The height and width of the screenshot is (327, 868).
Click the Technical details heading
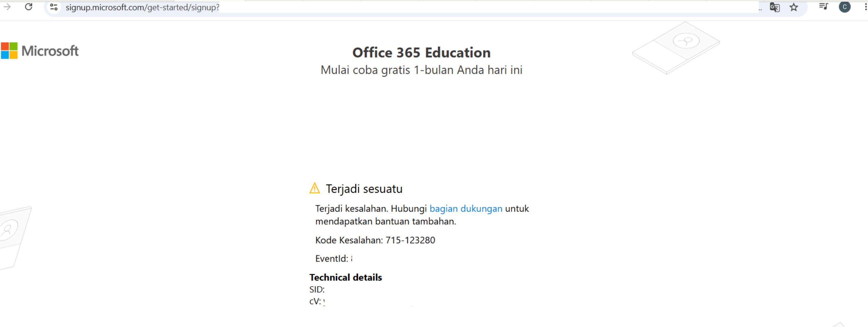pos(345,277)
